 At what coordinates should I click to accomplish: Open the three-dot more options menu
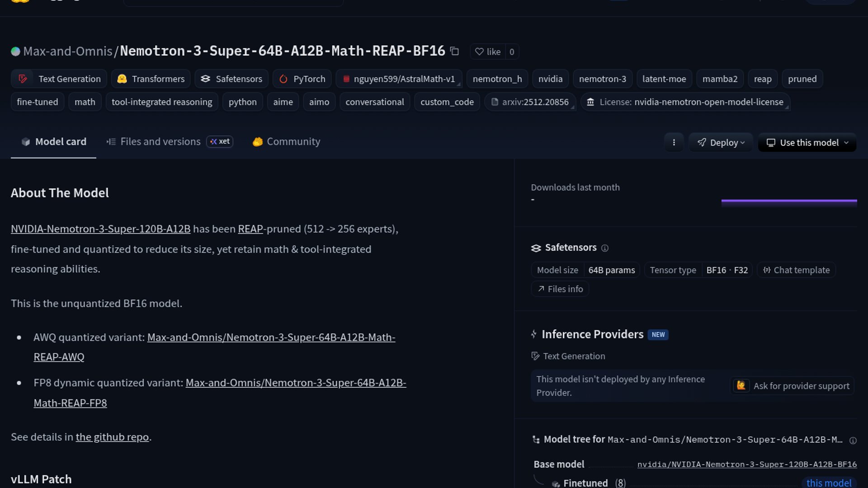click(674, 142)
